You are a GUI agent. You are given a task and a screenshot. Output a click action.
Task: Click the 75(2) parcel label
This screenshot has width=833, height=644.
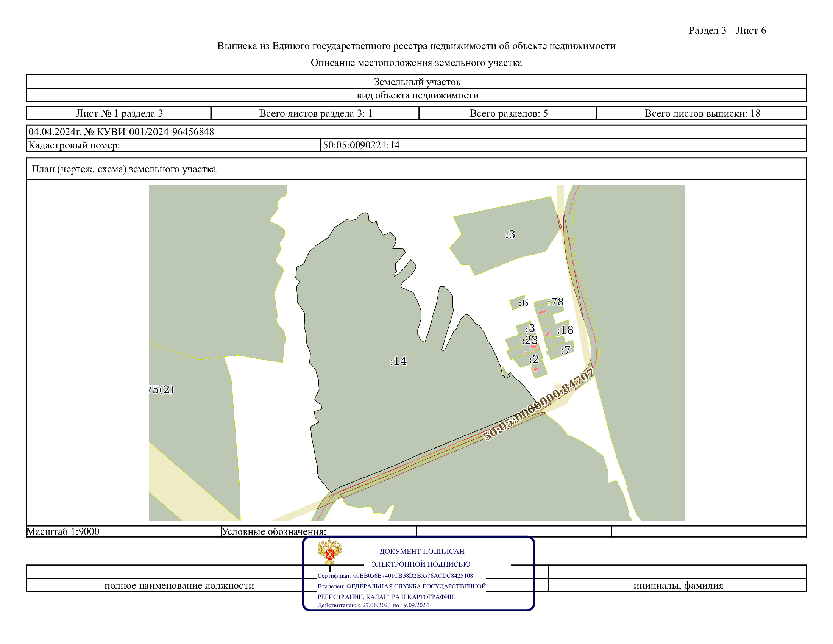[x=161, y=389]
